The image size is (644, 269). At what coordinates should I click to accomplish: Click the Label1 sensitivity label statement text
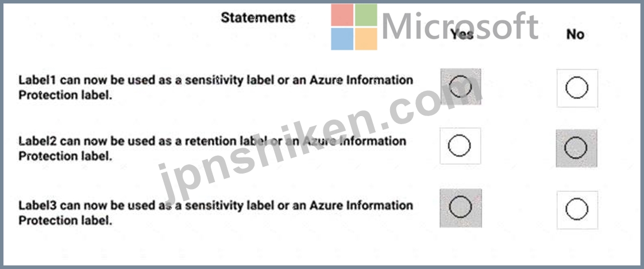click(x=215, y=87)
